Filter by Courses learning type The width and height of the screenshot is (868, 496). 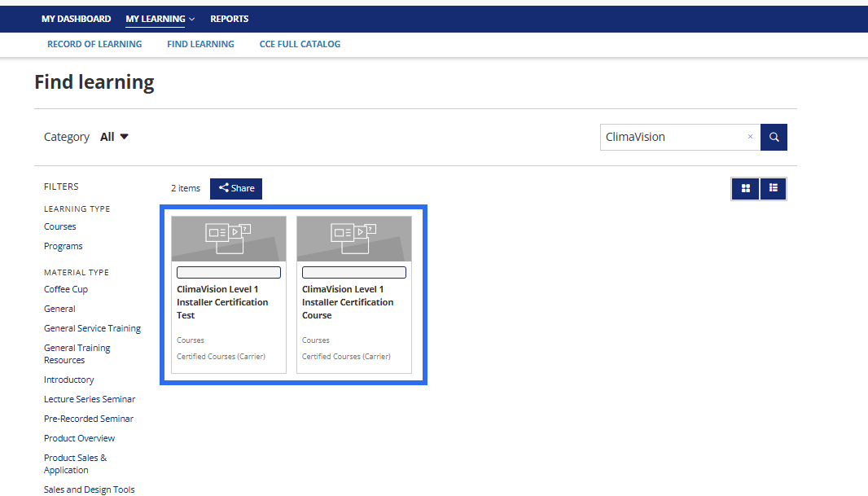tap(59, 226)
